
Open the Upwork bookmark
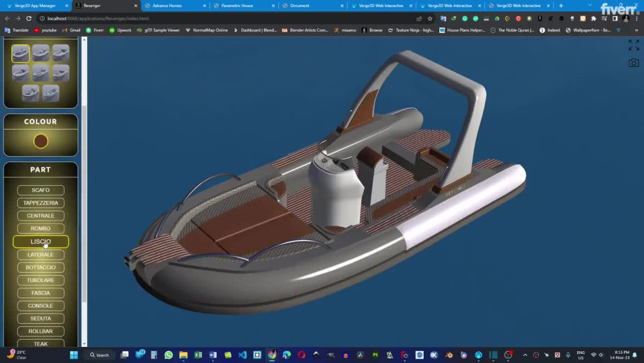120,30
